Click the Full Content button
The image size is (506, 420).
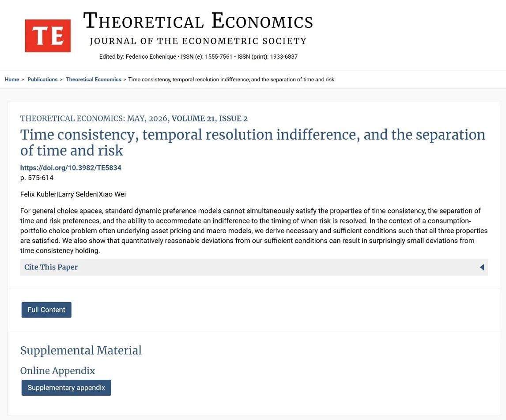[x=46, y=310]
